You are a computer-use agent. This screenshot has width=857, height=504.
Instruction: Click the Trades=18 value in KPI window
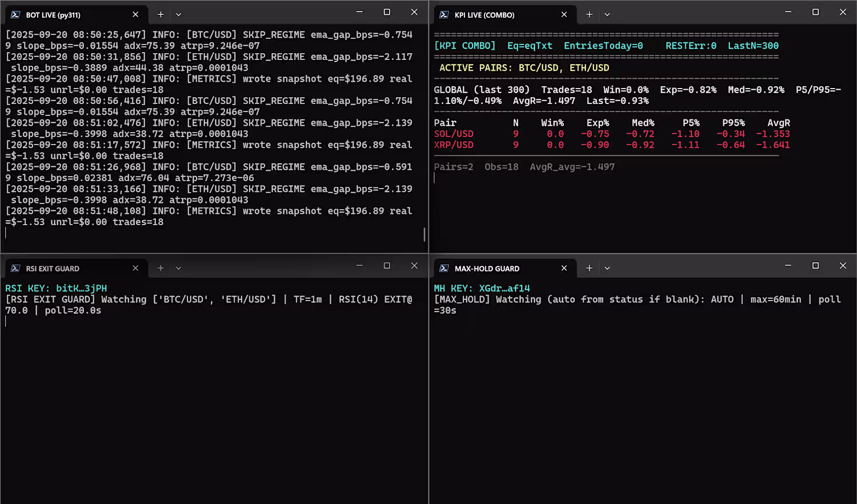(x=566, y=90)
